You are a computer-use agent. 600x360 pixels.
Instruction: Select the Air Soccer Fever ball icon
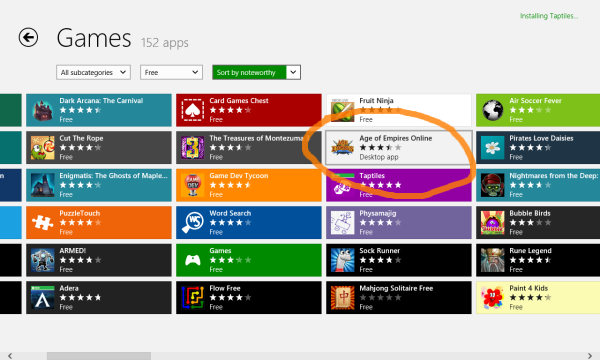492,110
